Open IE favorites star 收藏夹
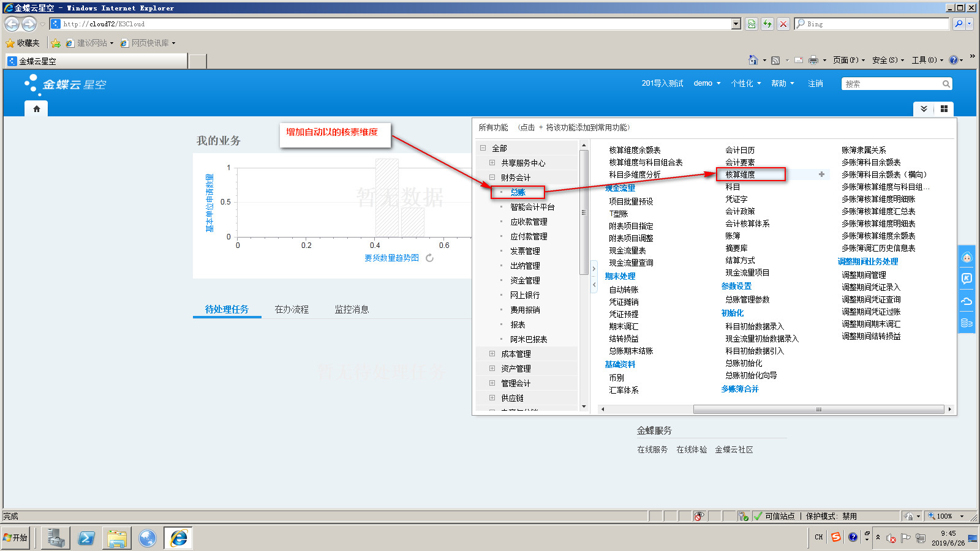 coord(23,43)
